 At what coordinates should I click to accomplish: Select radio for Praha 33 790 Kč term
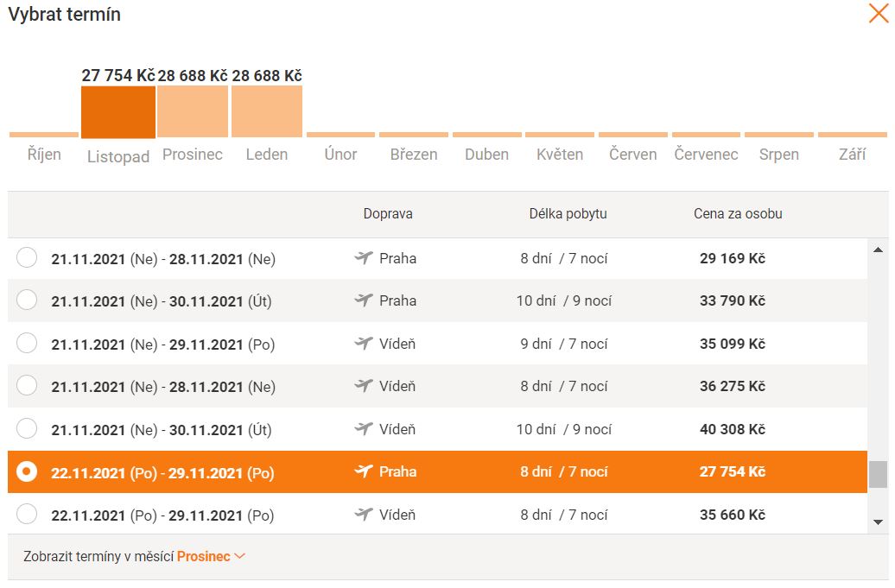pyautogui.click(x=27, y=300)
